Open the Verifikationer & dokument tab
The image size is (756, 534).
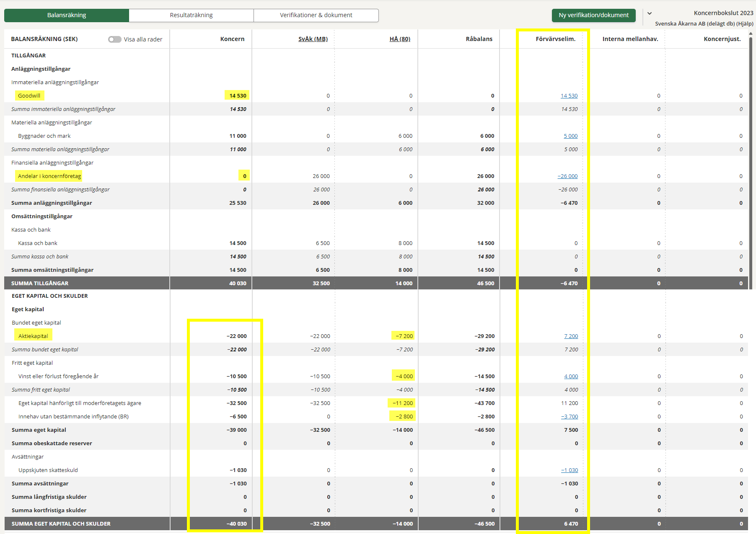(316, 15)
